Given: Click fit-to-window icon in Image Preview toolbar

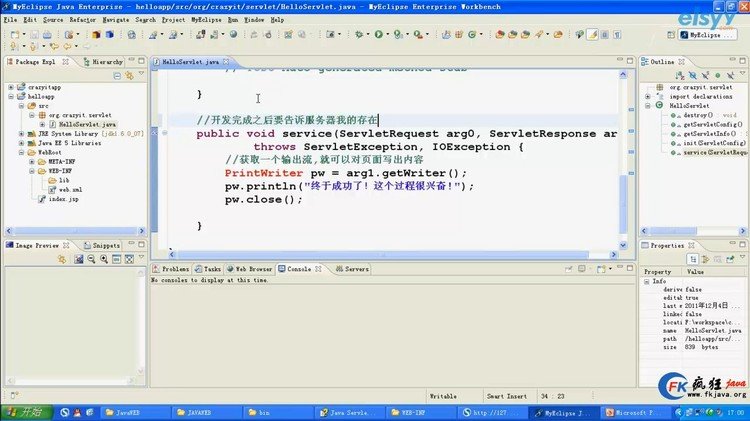Looking at the screenshot, I should click(x=129, y=259).
